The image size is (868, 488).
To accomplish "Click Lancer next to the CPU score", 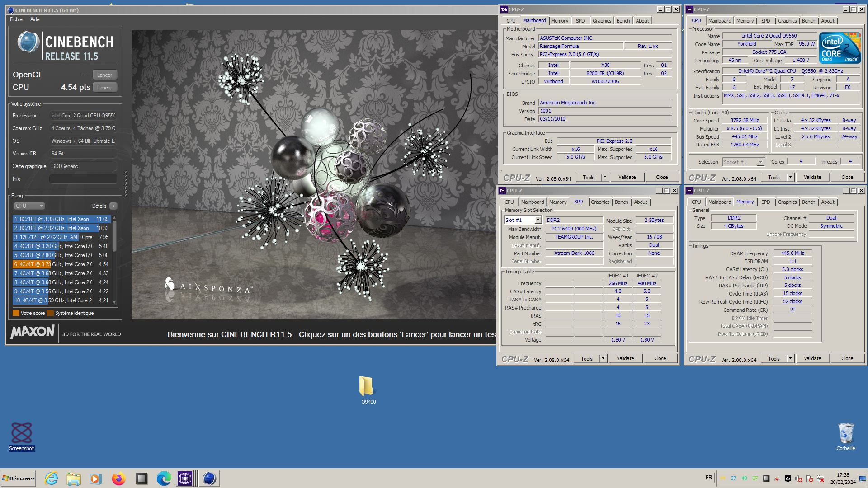I will [104, 88].
